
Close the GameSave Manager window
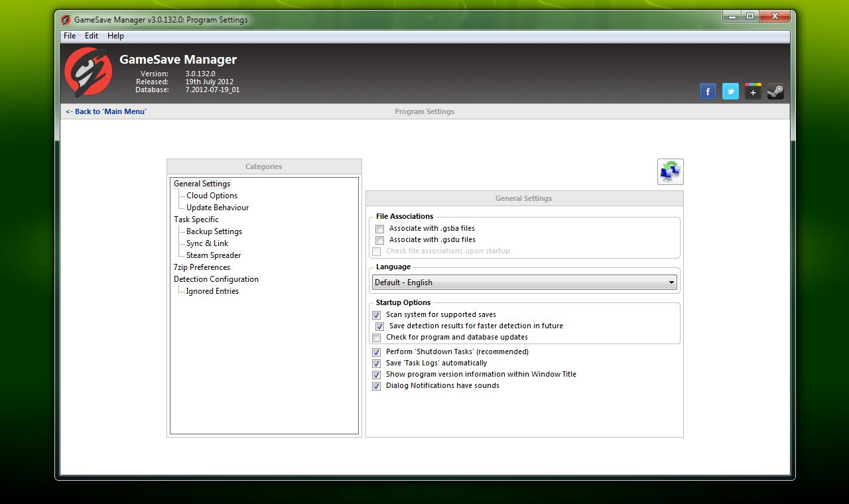click(x=774, y=16)
